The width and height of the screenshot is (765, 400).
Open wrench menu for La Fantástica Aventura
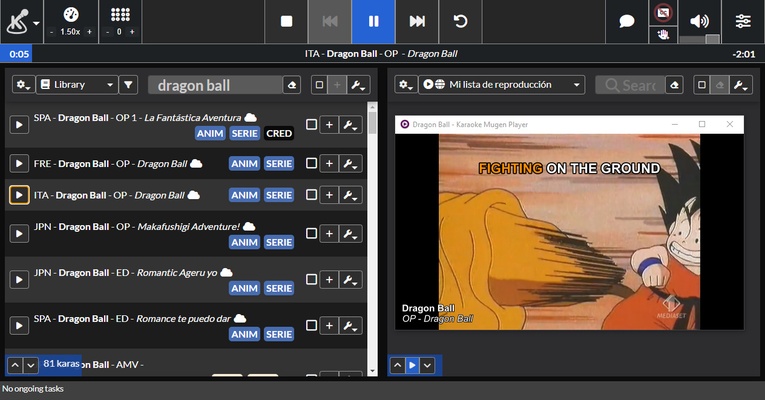351,125
